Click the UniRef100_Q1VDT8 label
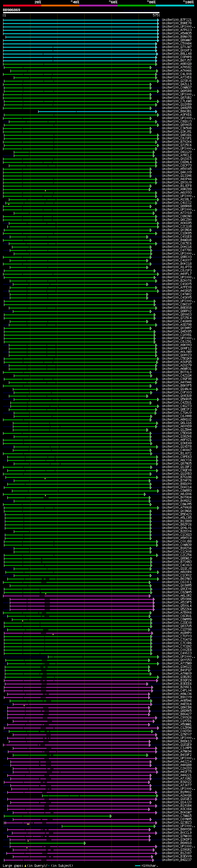The width and height of the screenshot is (197, 868). click(177, 447)
